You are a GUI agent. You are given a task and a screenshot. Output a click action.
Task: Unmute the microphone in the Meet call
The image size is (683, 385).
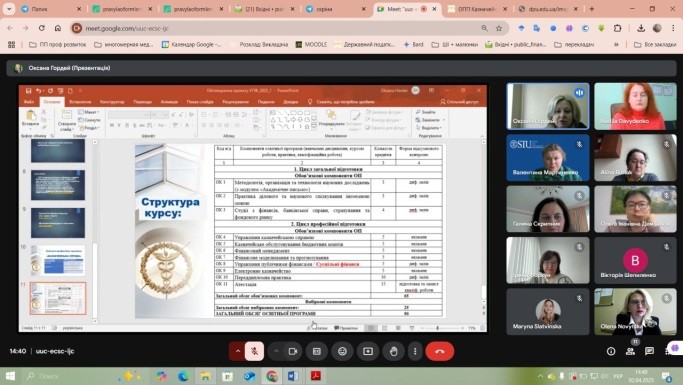(254, 351)
